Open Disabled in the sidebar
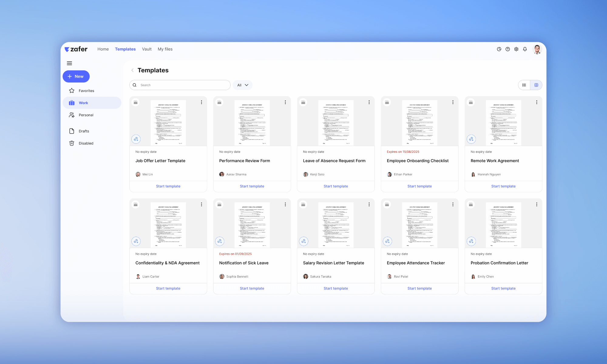This screenshot has width=607, height=364. 92,143
